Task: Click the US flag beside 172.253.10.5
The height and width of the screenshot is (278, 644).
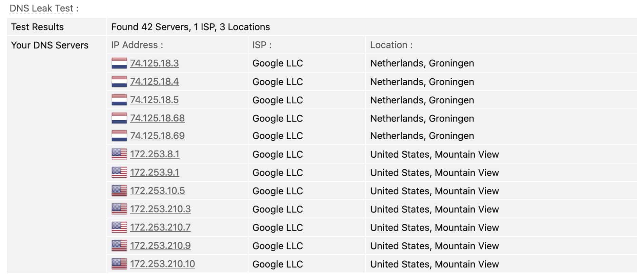Action: click(x=119, y=191)
